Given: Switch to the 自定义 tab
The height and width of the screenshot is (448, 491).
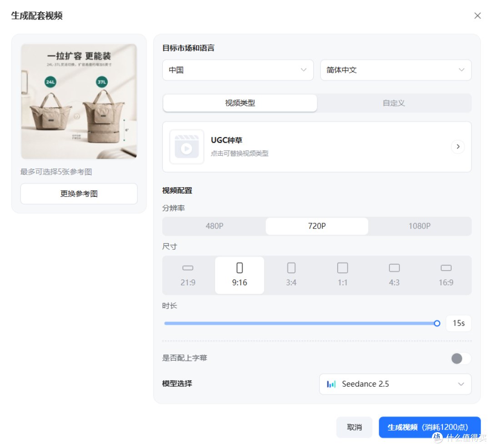Looking at the screenshot, I should pos(394,103).
